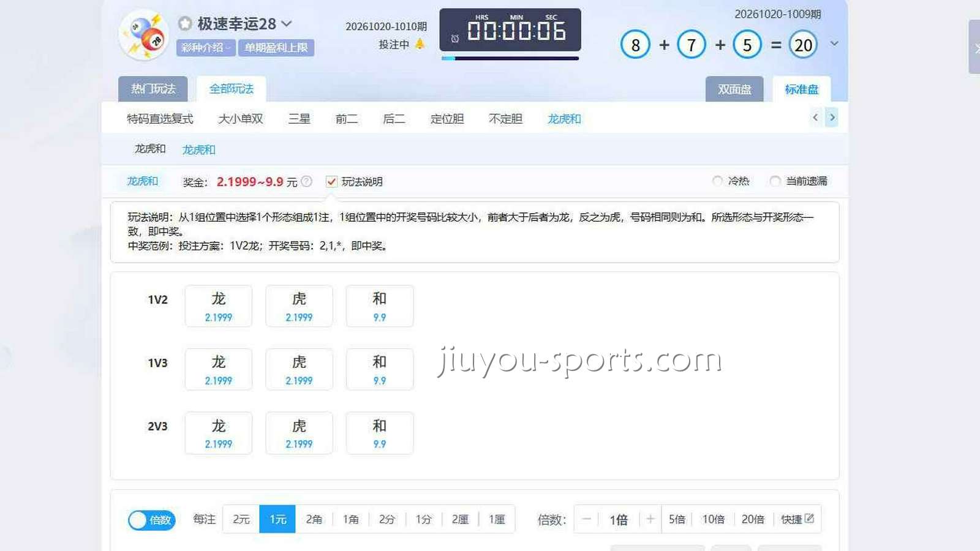Bet 和 on the 2V3 row
Screen dimensions: 980x551
380,433
